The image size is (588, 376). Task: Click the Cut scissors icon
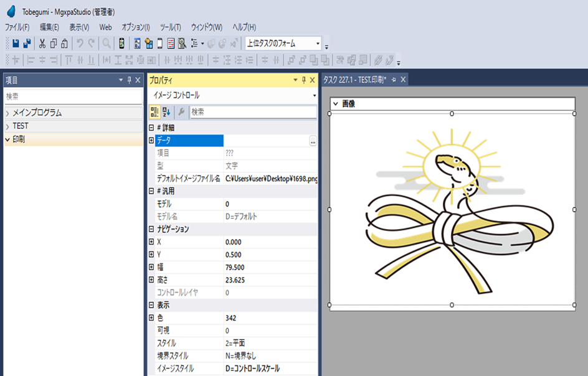click(x=42, y=44)
